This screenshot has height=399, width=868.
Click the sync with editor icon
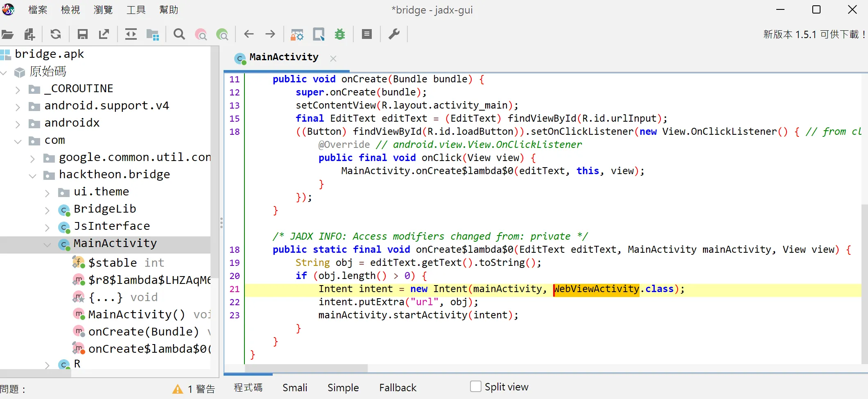(x=131, y=34)
